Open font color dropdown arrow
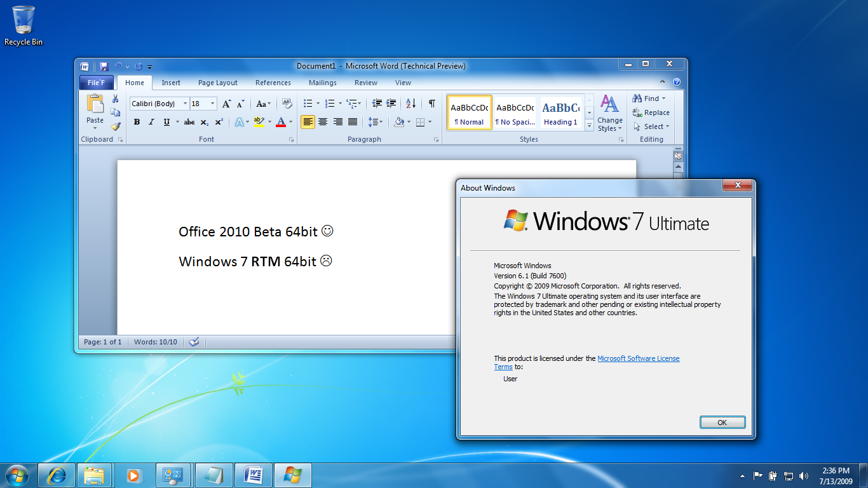The image size is (868, 488). [291, 122]
